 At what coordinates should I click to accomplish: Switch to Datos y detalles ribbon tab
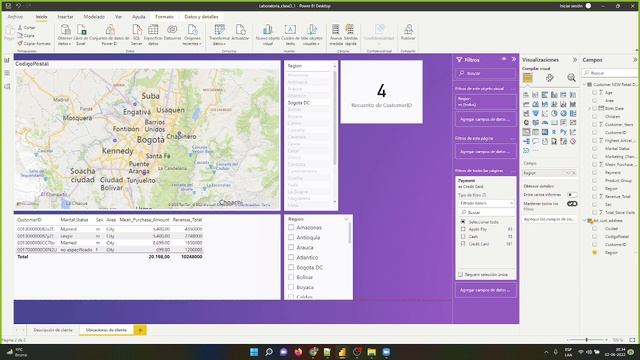tap(201, 17)
